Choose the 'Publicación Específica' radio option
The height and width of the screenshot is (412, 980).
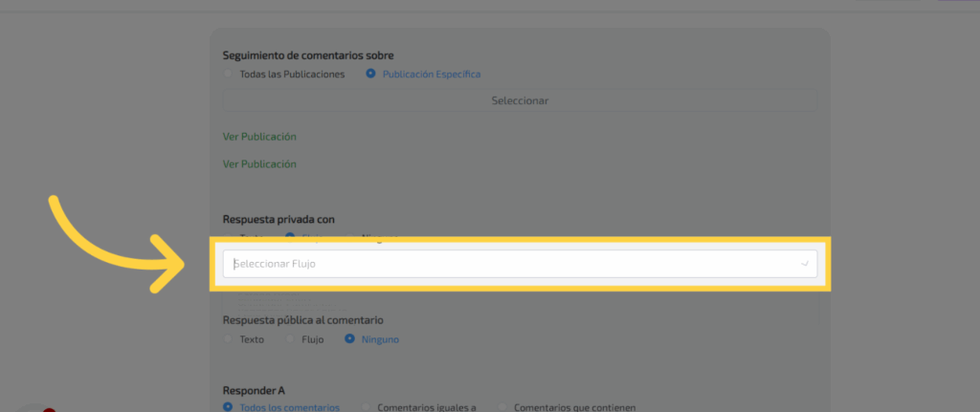370,74
